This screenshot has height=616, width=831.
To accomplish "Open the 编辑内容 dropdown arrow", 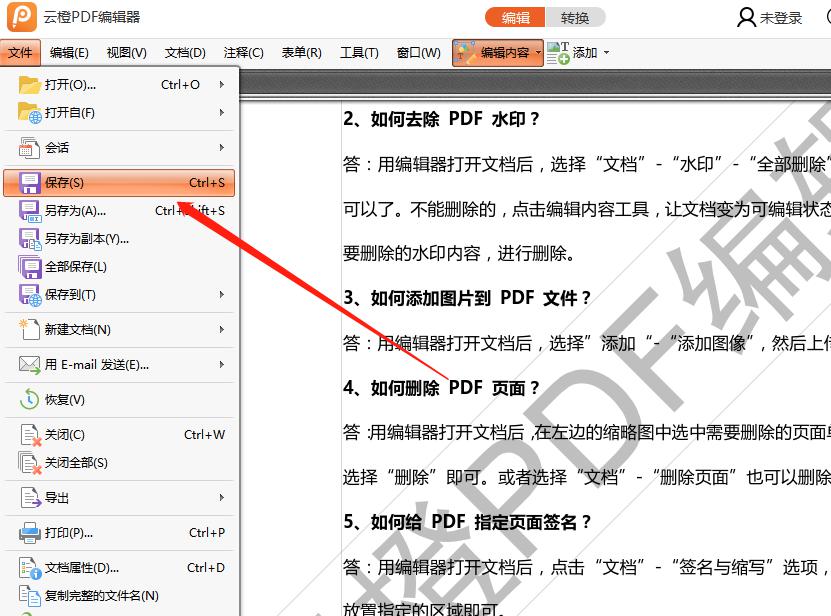I will (x=538, y=53).
